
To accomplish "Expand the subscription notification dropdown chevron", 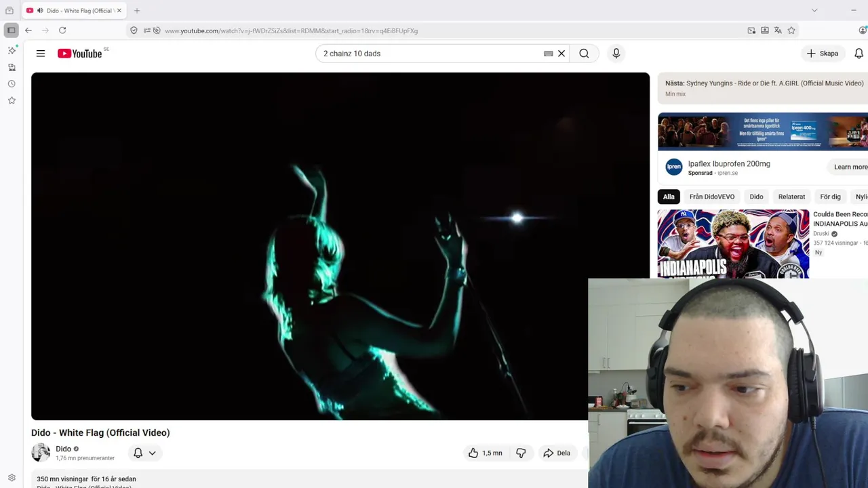I will [x=152, y=453].
